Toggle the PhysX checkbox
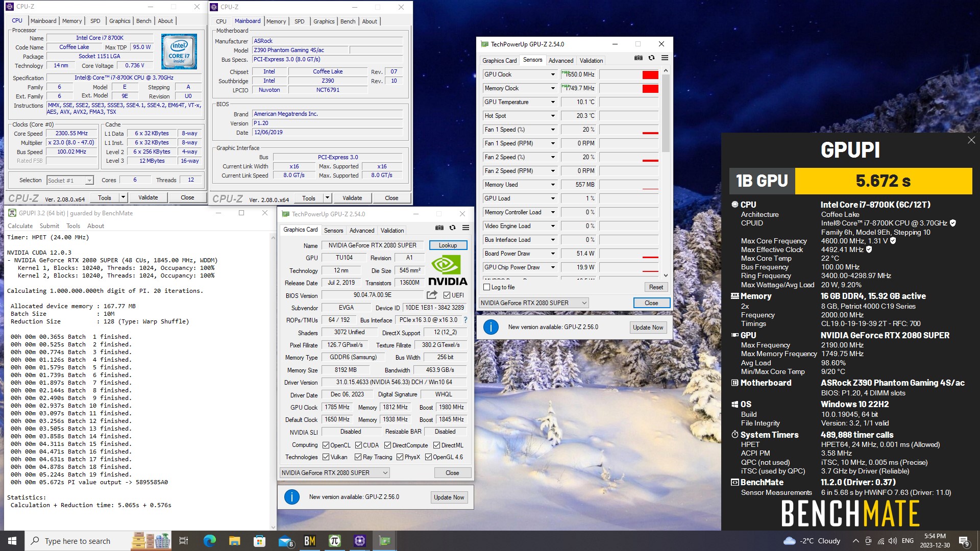 point(400,457)
